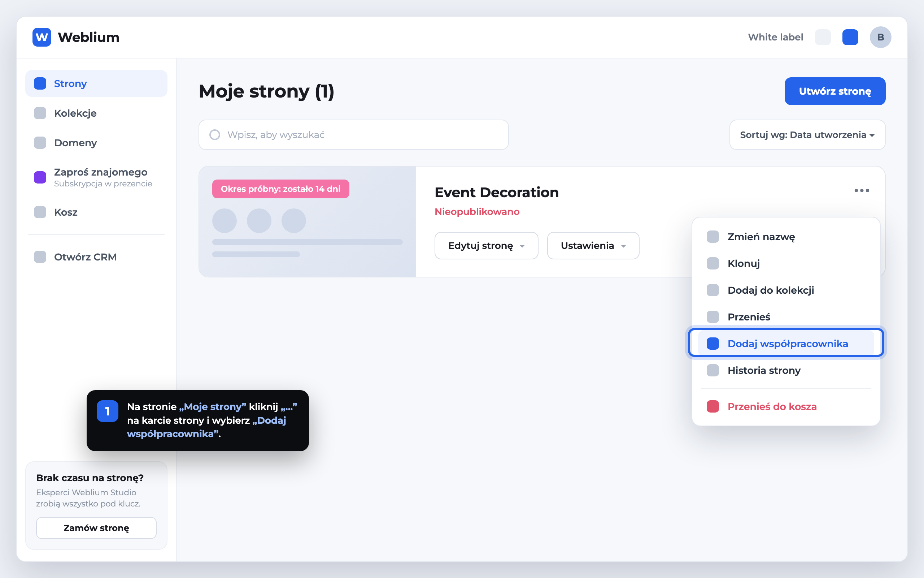Click the purple Zaproś znajomego icon
Screen dimensions: 924x578
(x=40, y=177)
